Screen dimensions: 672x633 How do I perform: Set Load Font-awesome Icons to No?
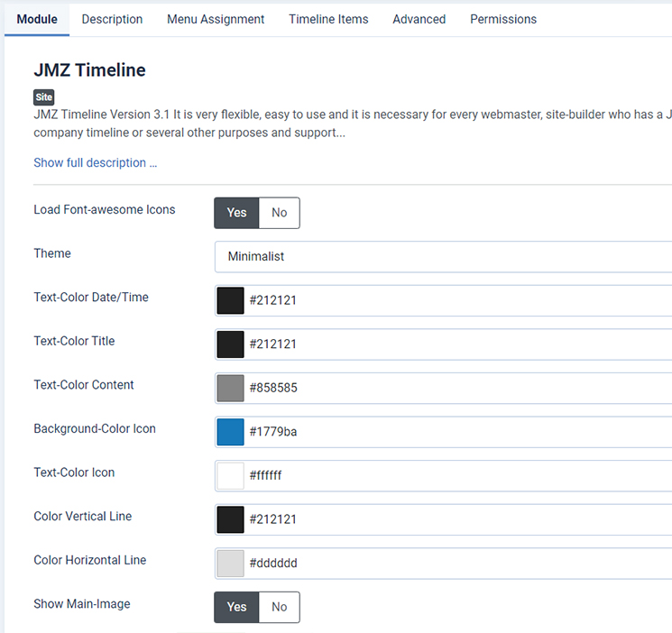[x=280, y=213]
